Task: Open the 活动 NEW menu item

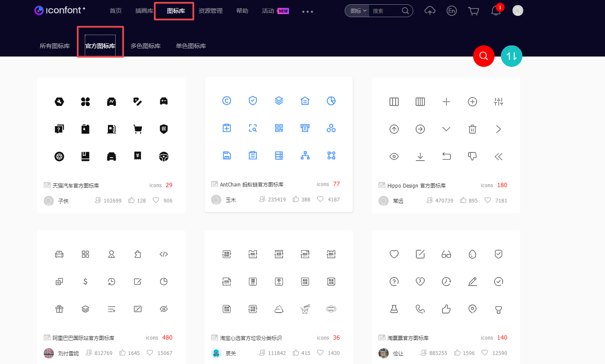Action: 275,11
